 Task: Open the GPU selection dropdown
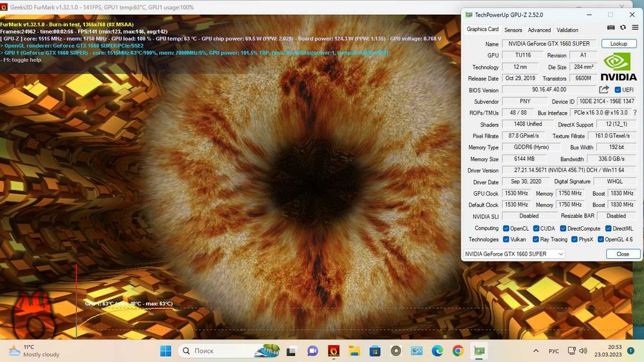pyautogui.click(x=514, y=254)
